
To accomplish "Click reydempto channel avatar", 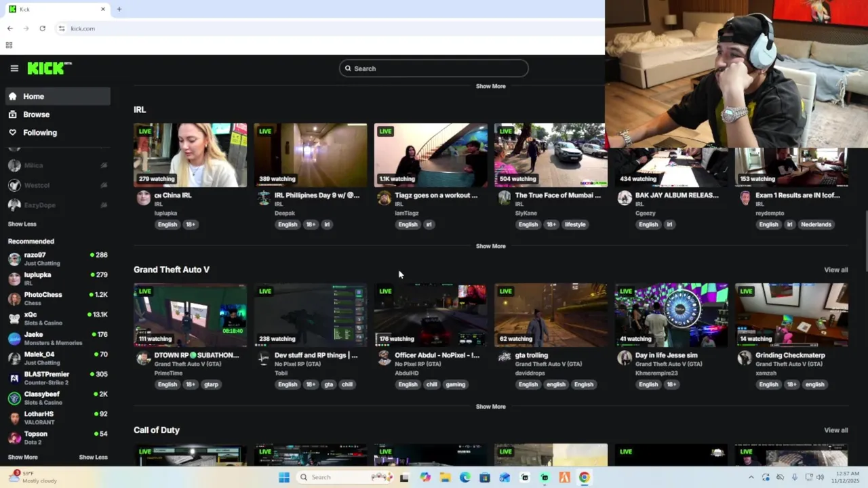I will pos(745,198).
